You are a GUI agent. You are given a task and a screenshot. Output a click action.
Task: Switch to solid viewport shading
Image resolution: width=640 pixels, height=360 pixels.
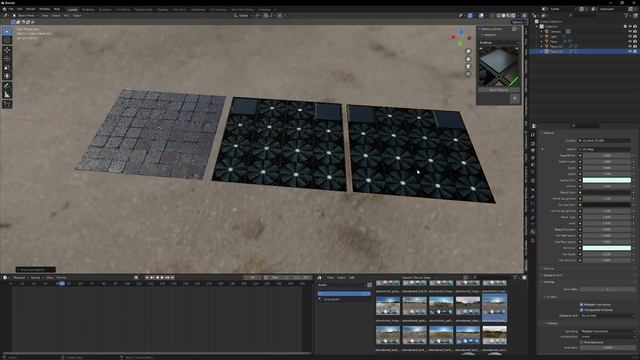point(503,16)
